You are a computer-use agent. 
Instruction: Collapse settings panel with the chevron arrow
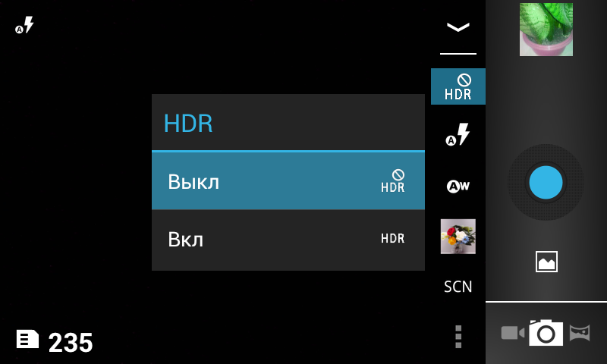click(x=458, y=27)
